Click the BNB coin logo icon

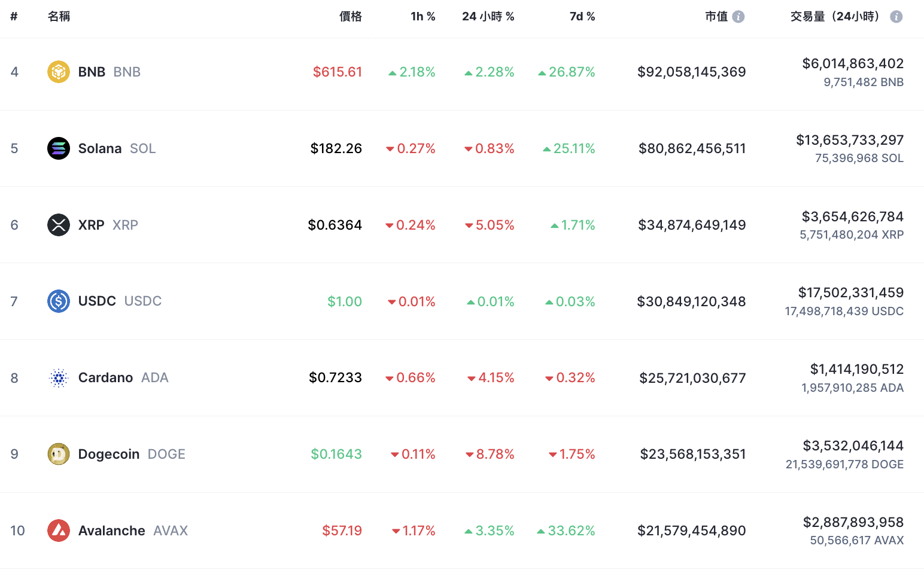tap(59, 72)
